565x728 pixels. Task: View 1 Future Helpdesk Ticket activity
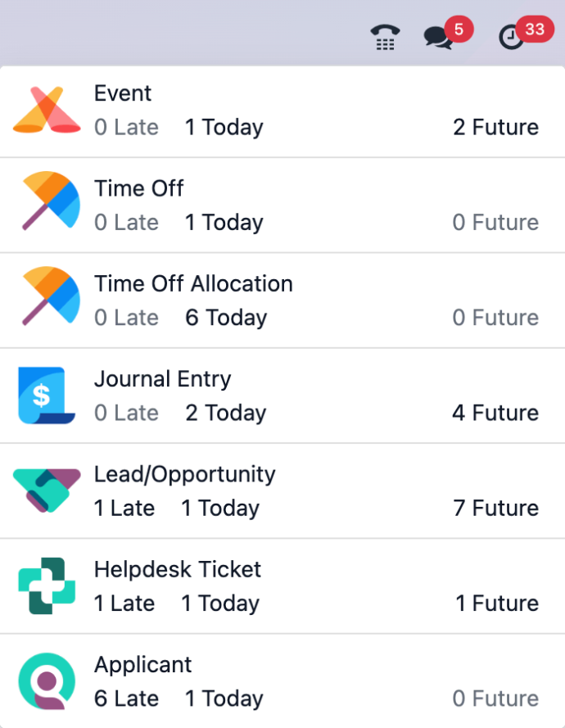pyautogui.click(x=497, y=604)
